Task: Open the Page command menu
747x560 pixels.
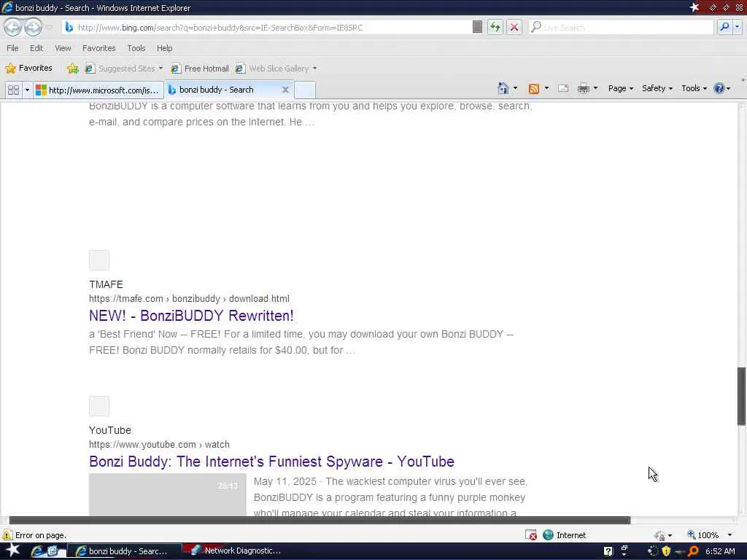Action: [621, 88]
